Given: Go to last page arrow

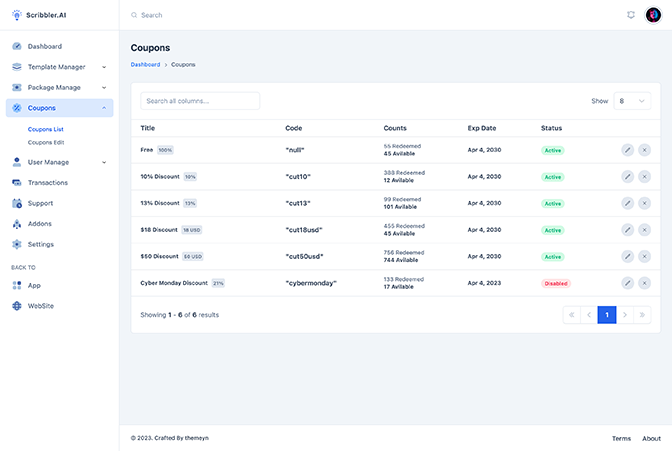Looking at the screenshot, I should coord(642,315).
